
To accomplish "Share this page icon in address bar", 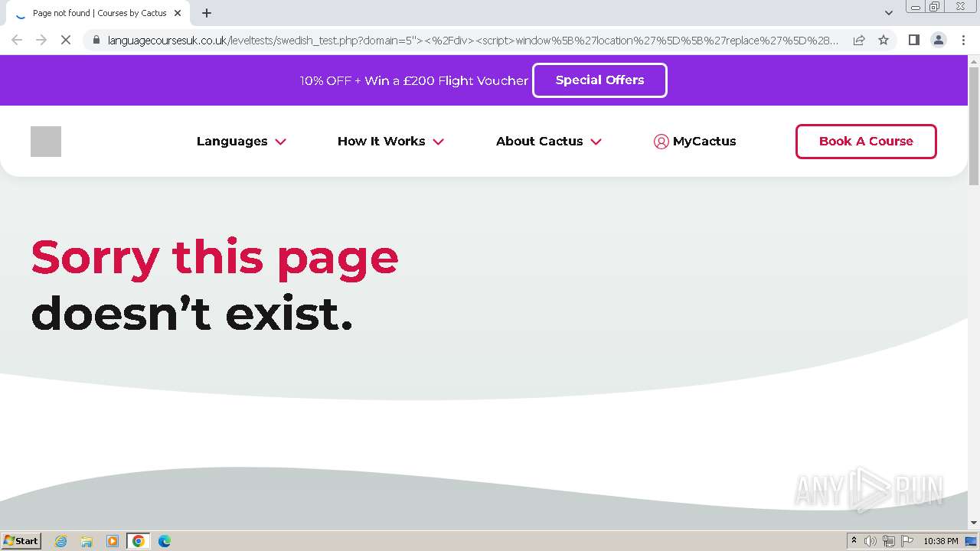I will [x=859, y=40].
